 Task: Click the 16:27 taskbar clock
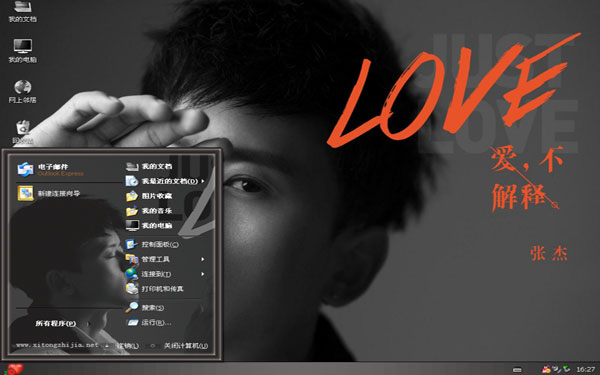(x=585, y=369)
